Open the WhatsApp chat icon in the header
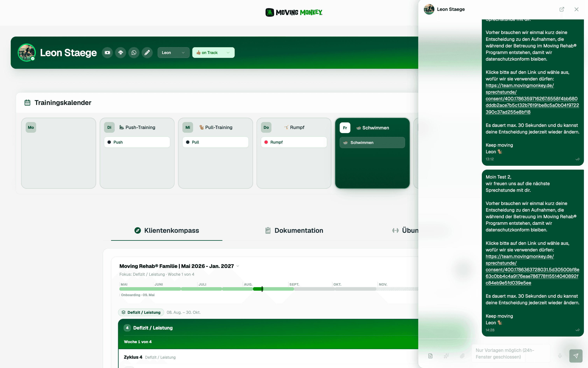Viewport: 588px width, 368px height. click(x=134, y=53)
